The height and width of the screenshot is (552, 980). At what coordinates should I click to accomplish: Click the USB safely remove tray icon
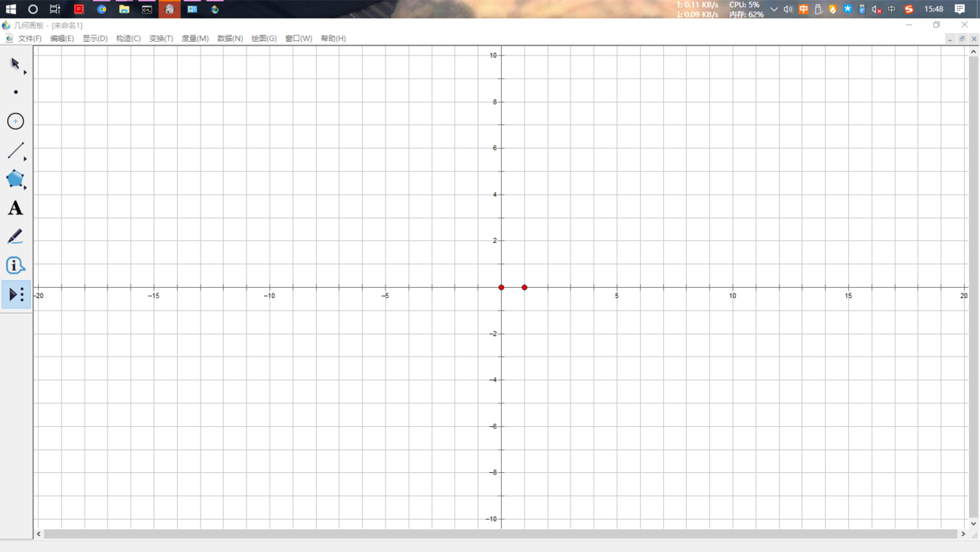coord(819,9)
